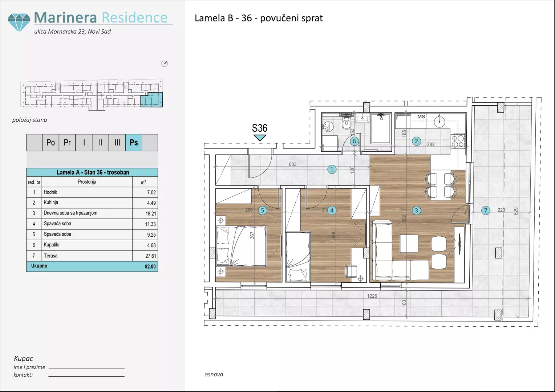Click the S36 entrance arrow marker

coord(260,138)
